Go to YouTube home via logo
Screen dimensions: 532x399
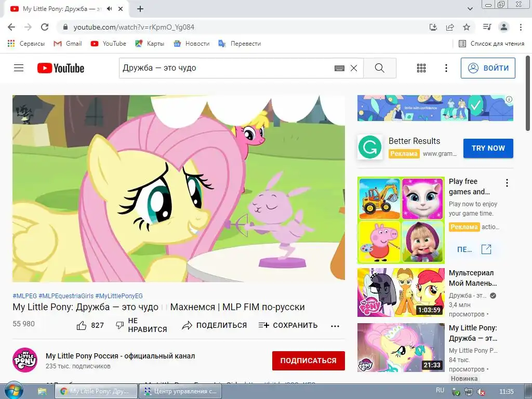(61, 68)
